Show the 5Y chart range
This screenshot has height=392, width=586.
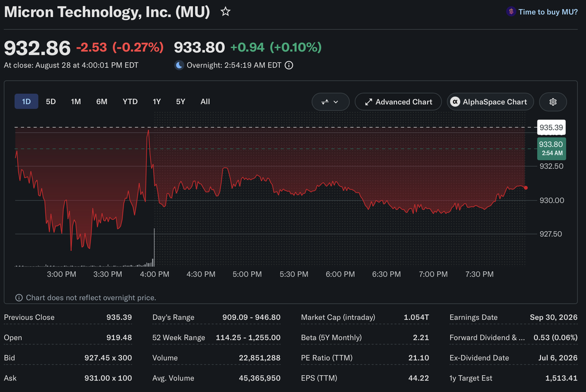click(180, 102)
